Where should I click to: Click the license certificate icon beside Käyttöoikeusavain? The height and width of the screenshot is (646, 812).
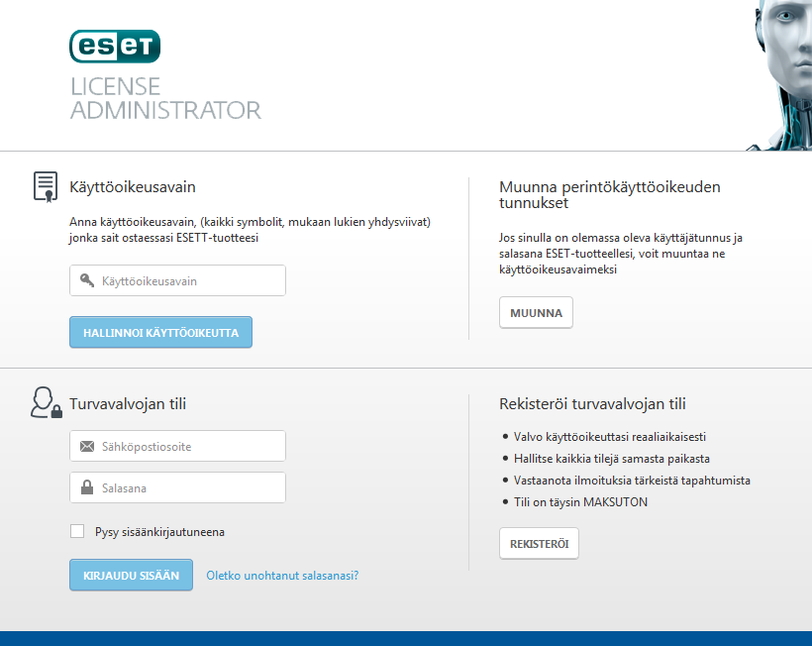point(46,186)
